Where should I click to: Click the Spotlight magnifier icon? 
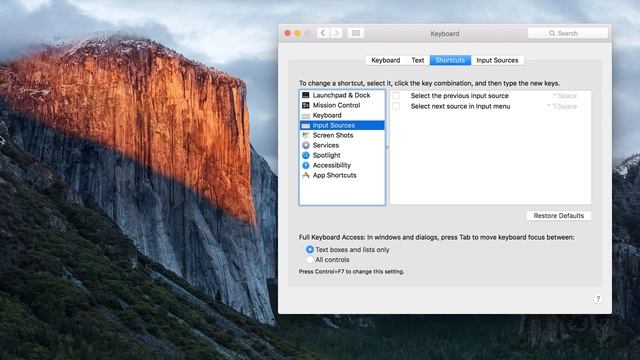(x=306, y=155)
